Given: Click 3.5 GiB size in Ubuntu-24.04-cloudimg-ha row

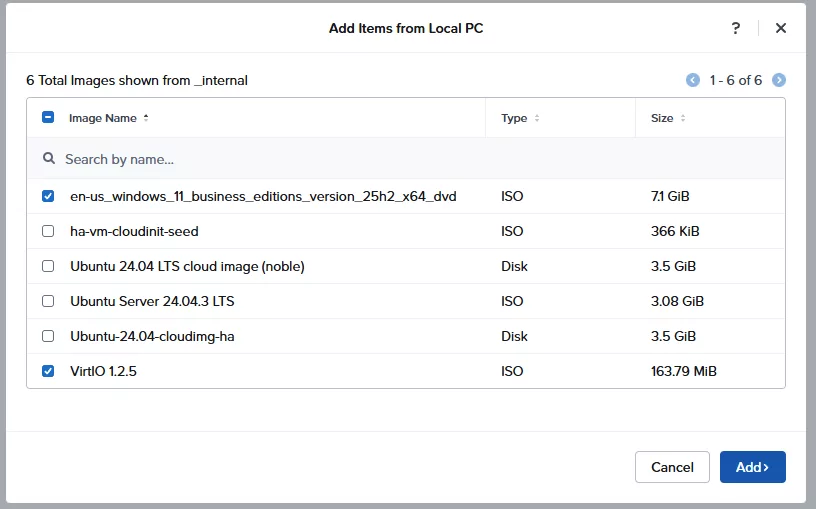Looking at the screenshot, I should click(x=673, y=336).
